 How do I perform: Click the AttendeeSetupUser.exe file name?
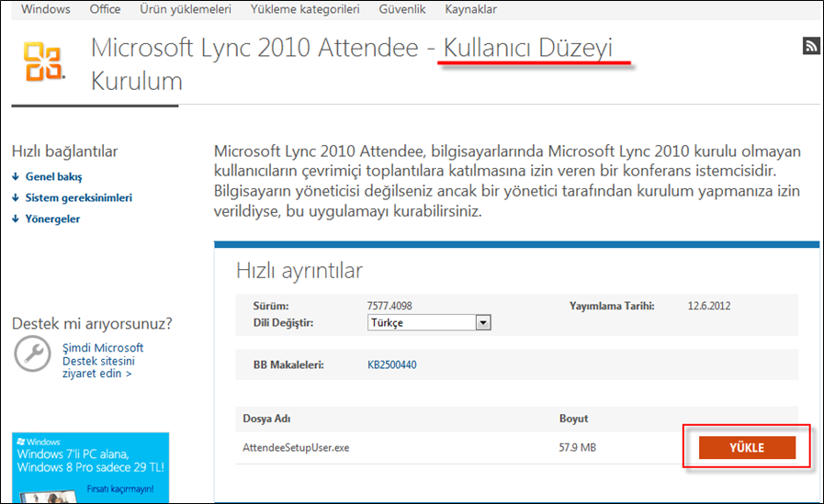point(296,448)
